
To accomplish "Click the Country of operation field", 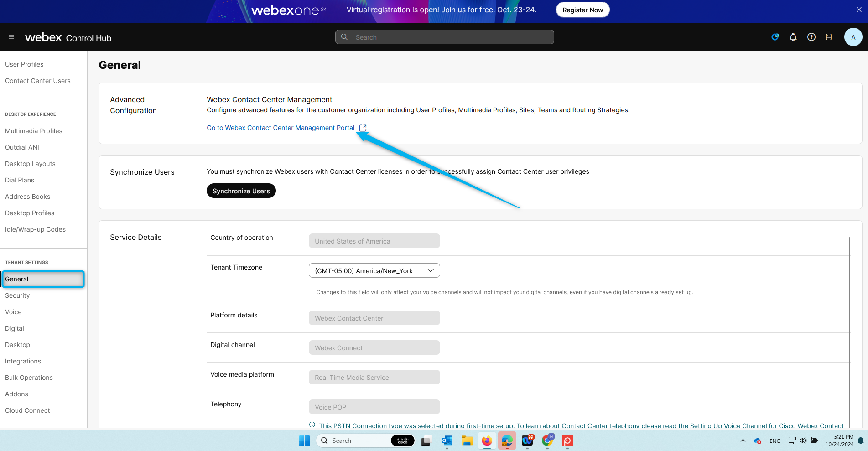I will click(374, 241).
